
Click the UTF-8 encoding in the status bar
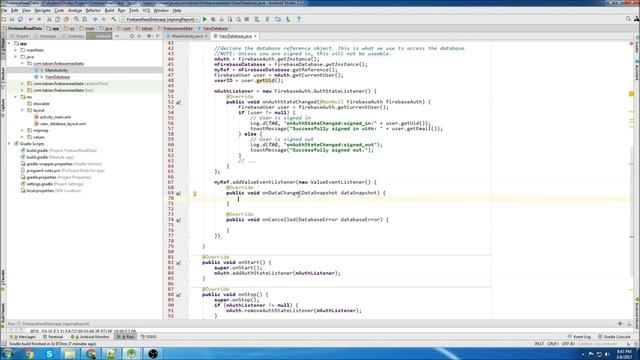[x=568, y=344]
